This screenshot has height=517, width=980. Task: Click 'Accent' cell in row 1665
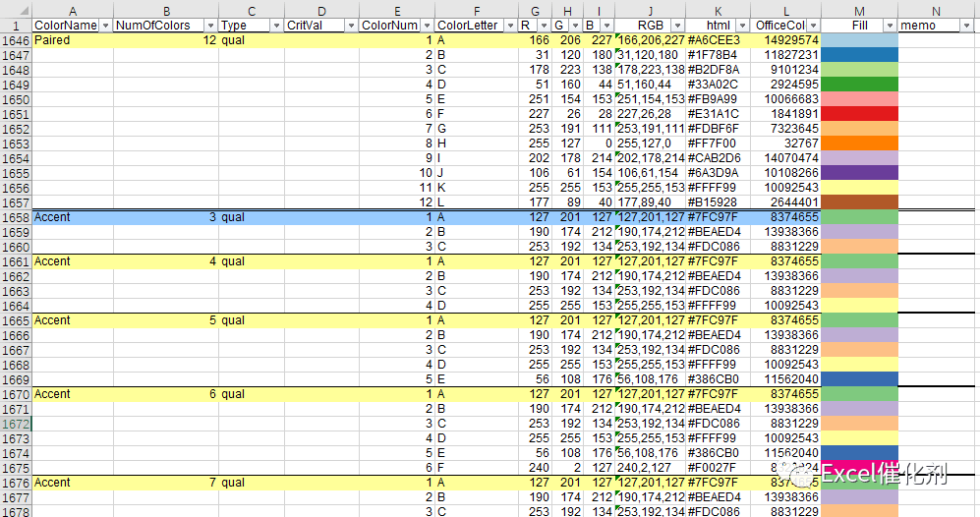click(73, 320)
